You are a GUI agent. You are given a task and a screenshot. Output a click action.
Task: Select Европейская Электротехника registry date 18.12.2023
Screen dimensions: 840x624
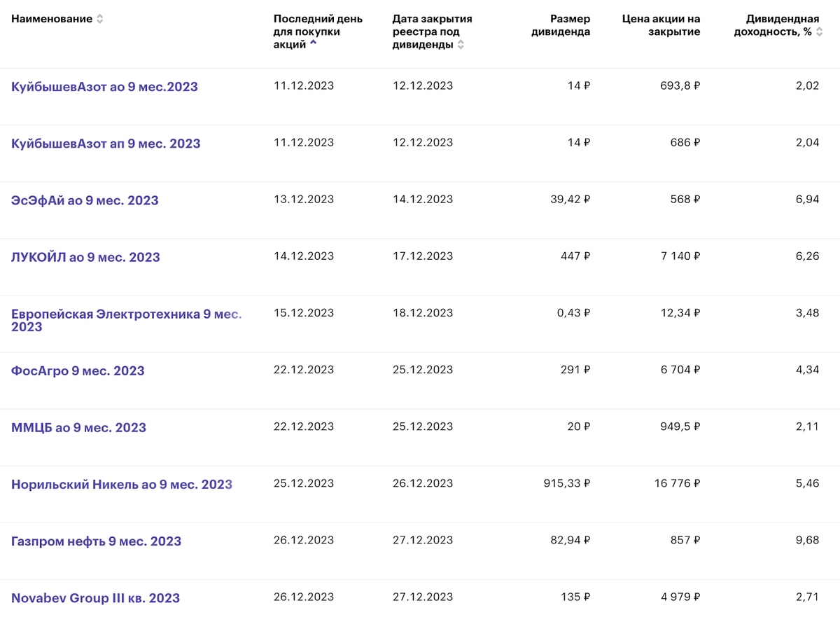tap(423, 312)
